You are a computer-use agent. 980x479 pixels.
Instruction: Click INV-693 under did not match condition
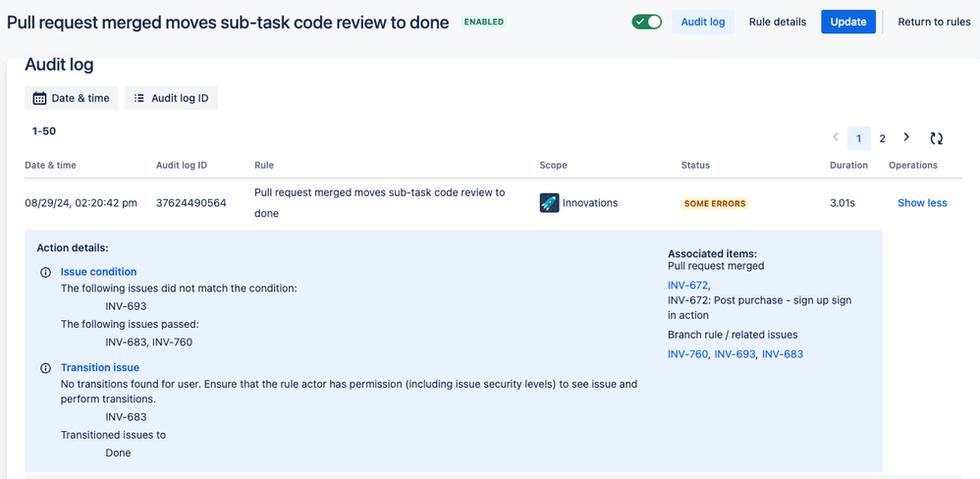pos(127,306)
